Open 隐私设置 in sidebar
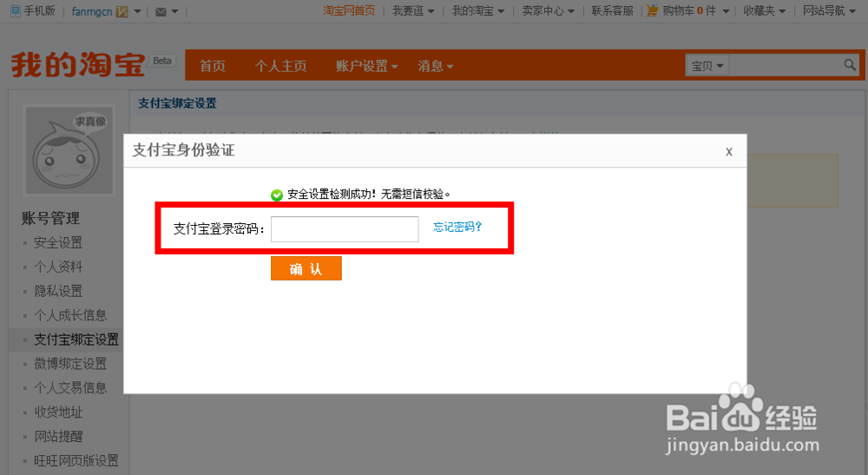 [x=58, y=291]
